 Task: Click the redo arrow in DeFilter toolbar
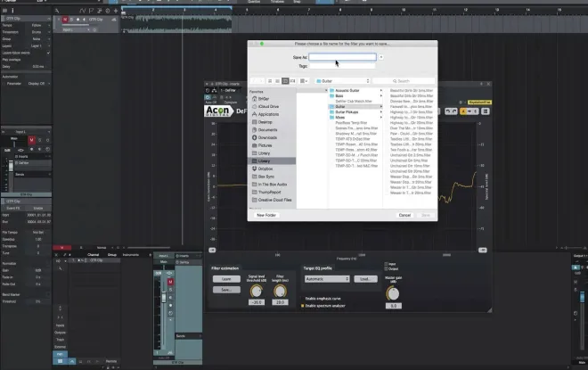point(454,111)
